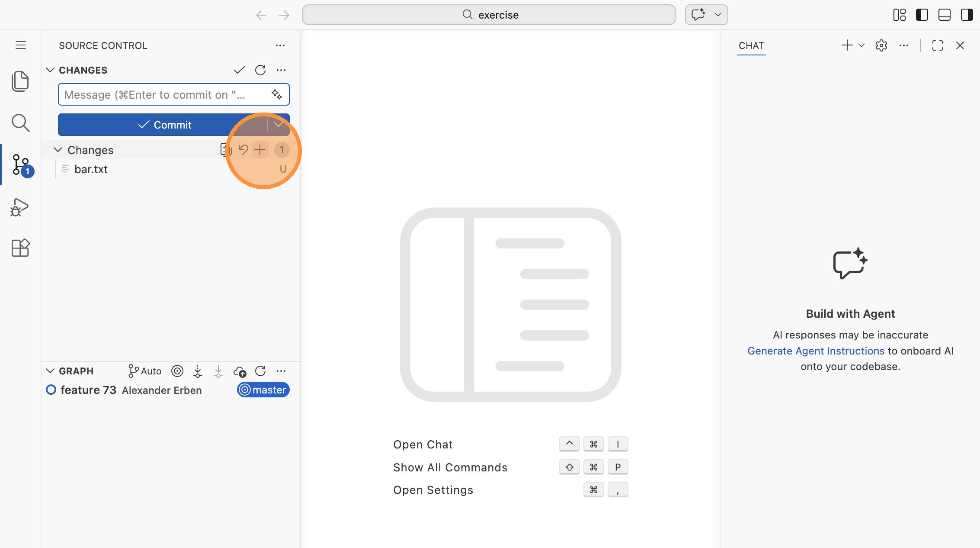This screenshot has width=980, height=548.
Task: Open the hamburger application menu
Action: [x=21, y=45]
